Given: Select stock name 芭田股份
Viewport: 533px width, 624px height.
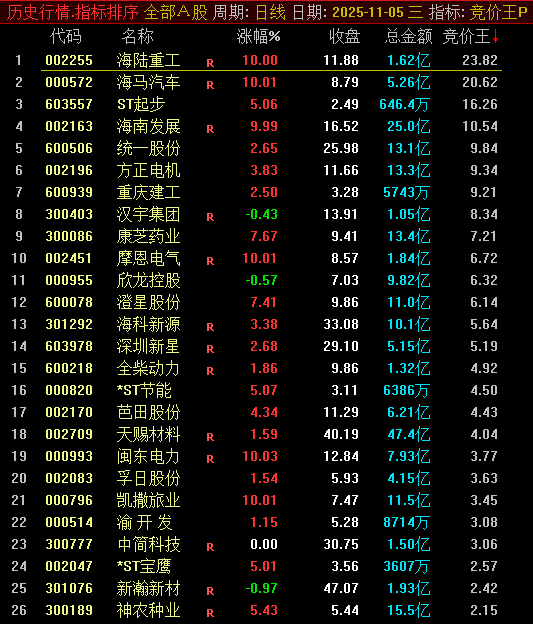Looking at the screenshot, I should tap(148, 412).
